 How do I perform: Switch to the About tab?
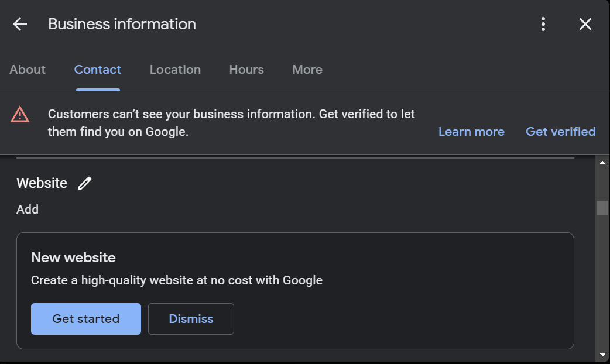click(27, 69)
